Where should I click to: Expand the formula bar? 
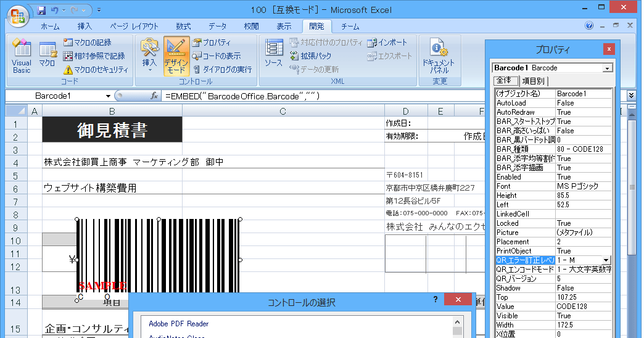click(631, 96)
